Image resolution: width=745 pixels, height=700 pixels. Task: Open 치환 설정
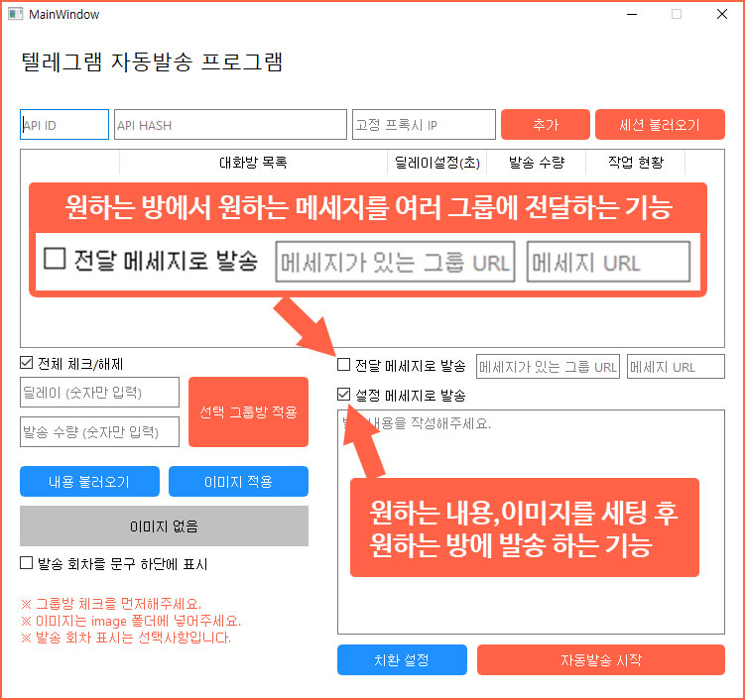pyautogui.click(x=402, y=659)
